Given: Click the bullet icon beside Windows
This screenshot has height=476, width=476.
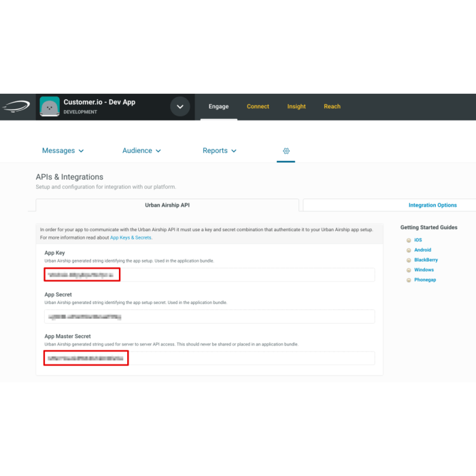Looking at the screenshot, I should [409, 270].
